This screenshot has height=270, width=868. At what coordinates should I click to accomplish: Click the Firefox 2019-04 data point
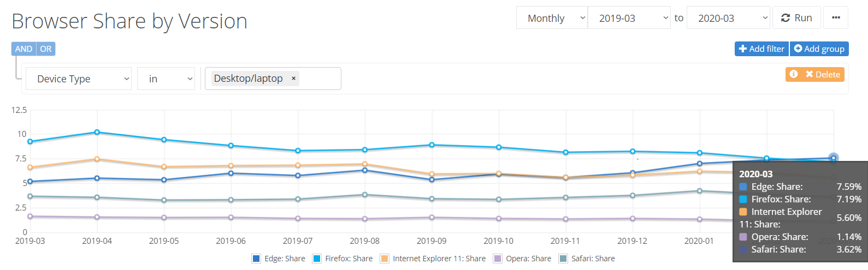97,132
